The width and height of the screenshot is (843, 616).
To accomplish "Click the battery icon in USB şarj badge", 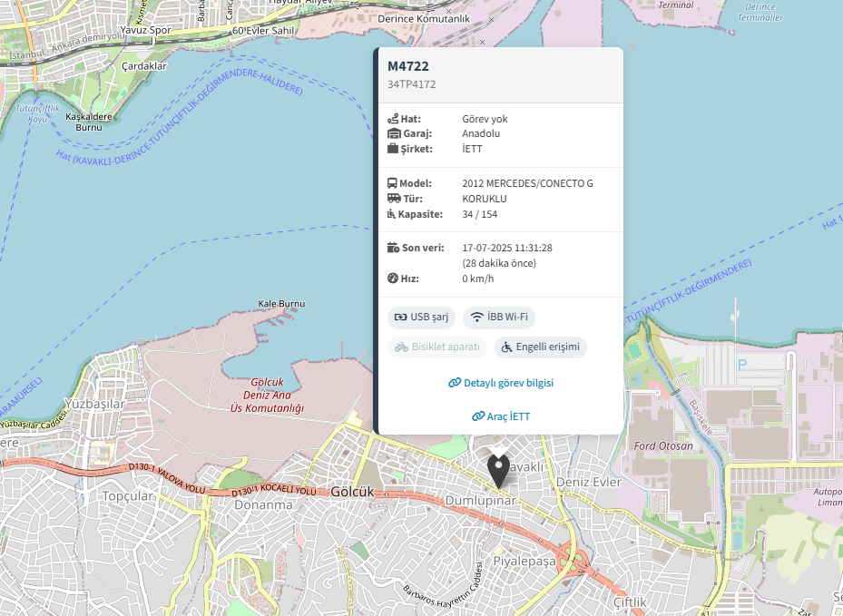I will [x=400, y=318].
